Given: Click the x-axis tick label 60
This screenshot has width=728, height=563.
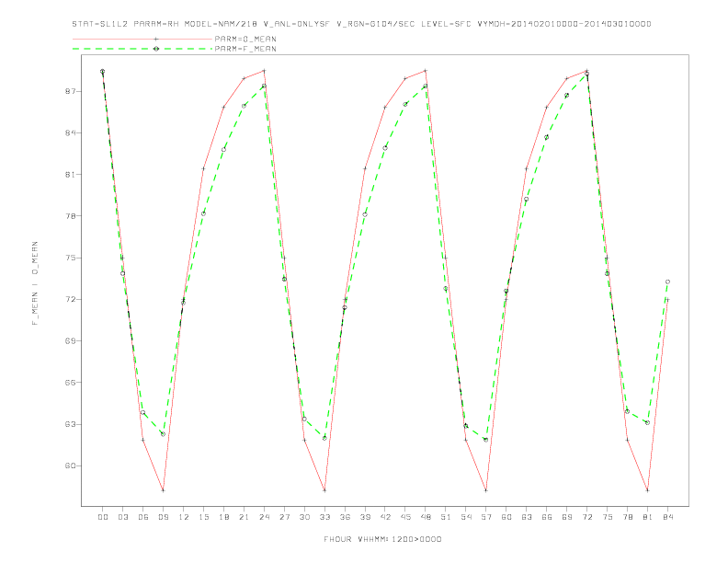Looking at the screenshot, I should pyautogui.click(x=506, y=517).
